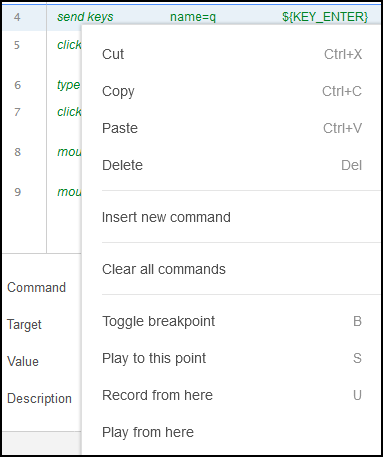Choose Play from here
This screenshot has height=457, width=383.
pos(232,432)
